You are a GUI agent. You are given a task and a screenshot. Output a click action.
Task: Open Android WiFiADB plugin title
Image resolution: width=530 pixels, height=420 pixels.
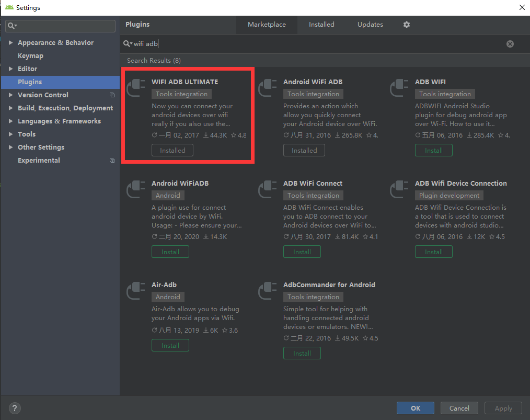(x=180, y=183)
